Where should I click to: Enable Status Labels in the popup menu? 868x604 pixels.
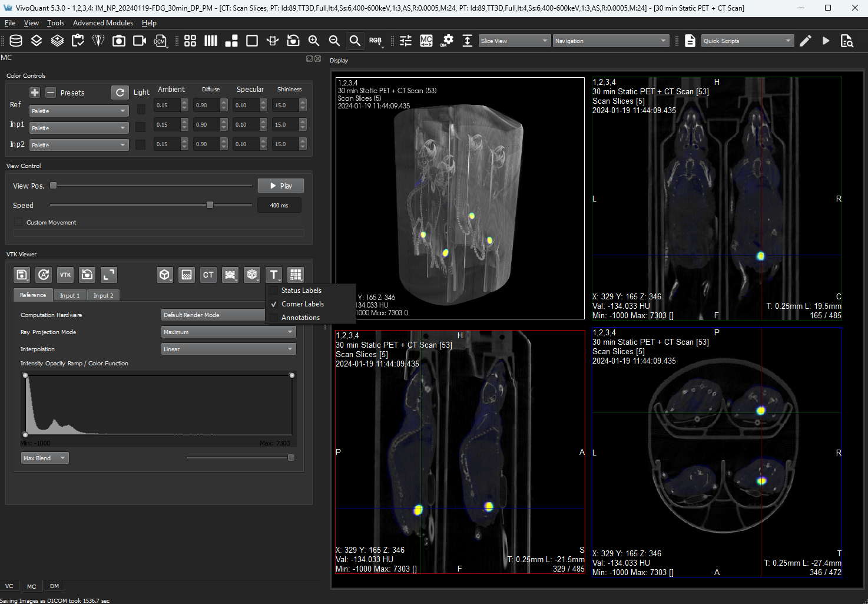tap(301, 291)
